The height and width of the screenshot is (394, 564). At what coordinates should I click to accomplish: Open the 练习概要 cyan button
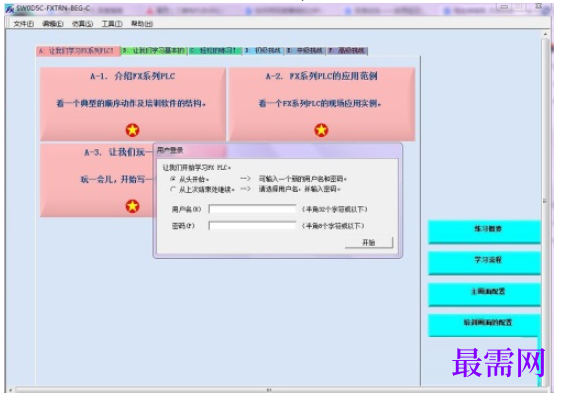point(484,232)
